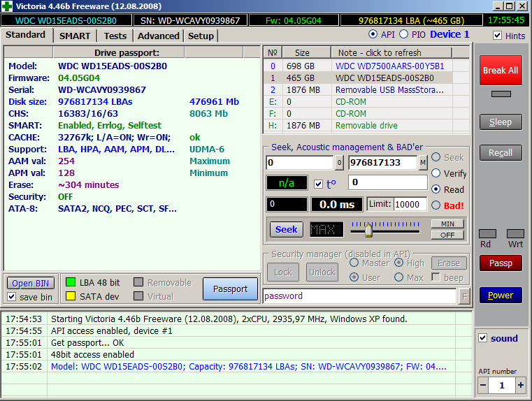Click the Wrt activity indicator
532x401 pixels.
pyautogui.click(x=515, y=233)
